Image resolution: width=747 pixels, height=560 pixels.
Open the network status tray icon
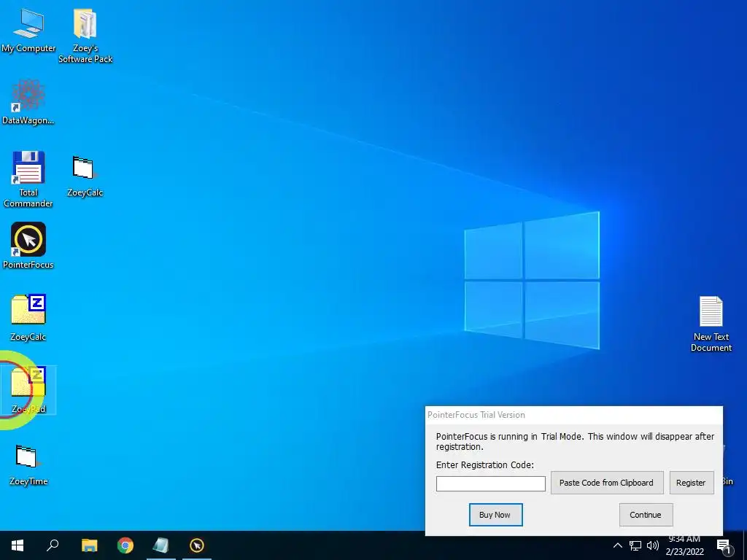pyautogui.click(x=635, y=545)
